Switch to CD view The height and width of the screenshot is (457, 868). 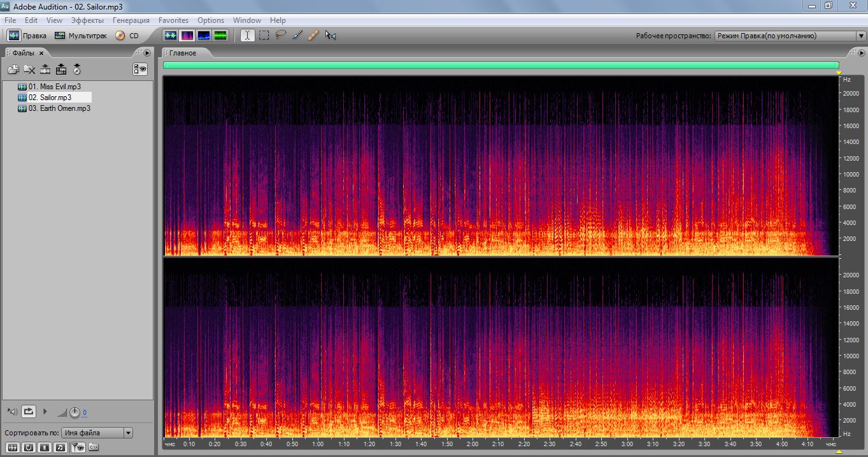tap(127, 36)
